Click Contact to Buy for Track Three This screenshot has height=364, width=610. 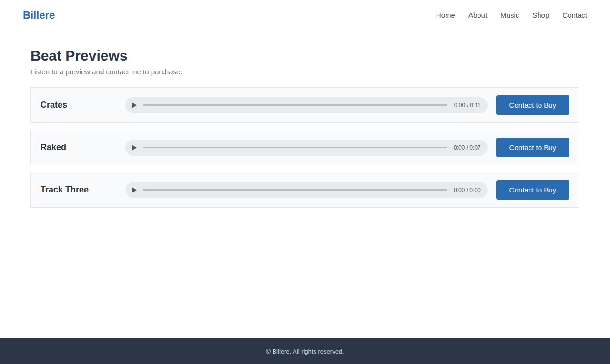pyautogui.click(x=533, y=190)
